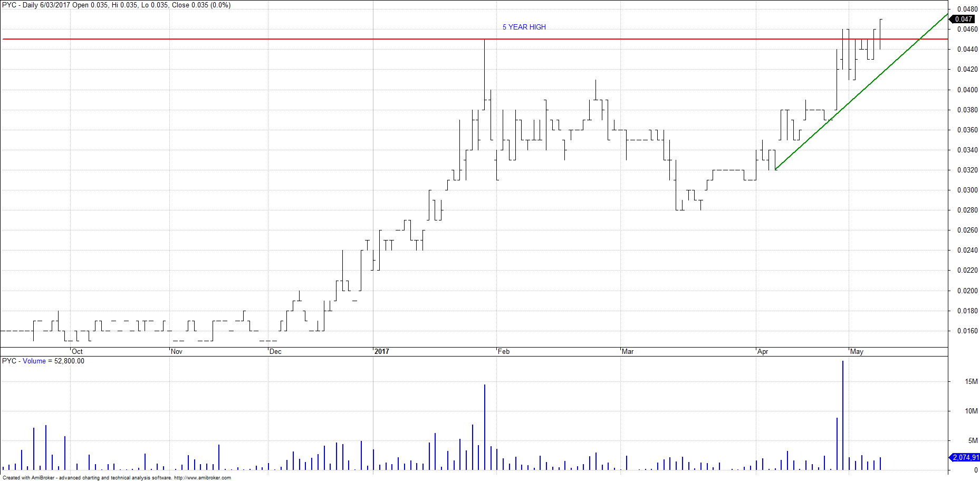Click the '2017' year axis label
This screenshot has width=980, height=481.
pos(381,351)
